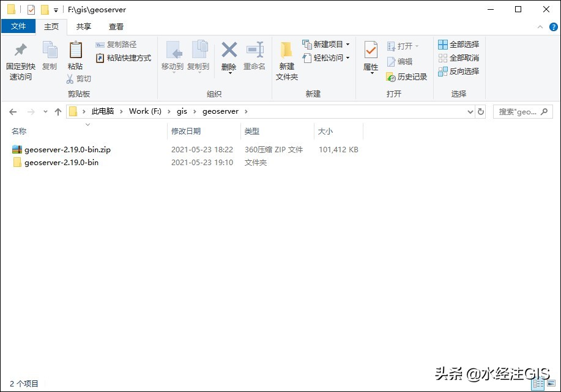Switch to View (查看) tab

tap(116, 27)
